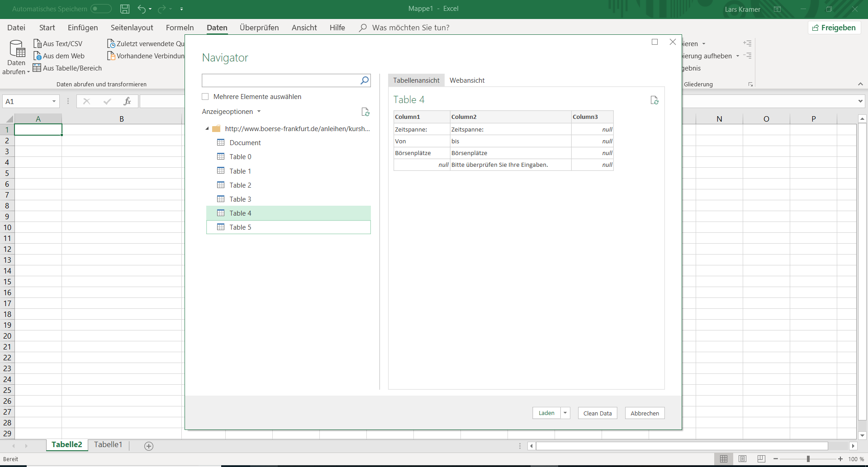
Task: Enable Mehrere Elemente auswählen checkbox
Action: tap(205, 97)
